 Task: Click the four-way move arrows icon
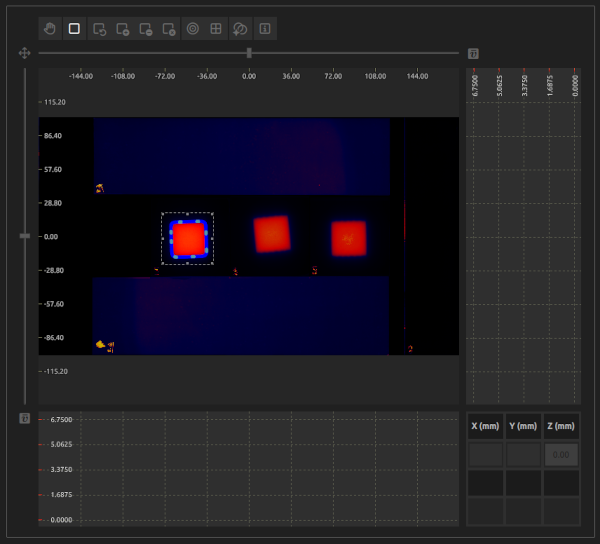click(24, 53)
